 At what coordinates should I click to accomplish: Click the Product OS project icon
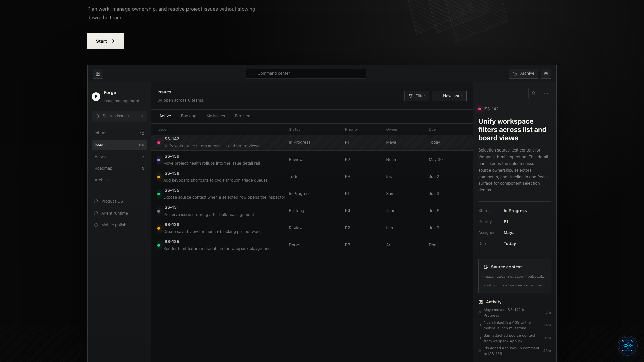coord(96,201)
